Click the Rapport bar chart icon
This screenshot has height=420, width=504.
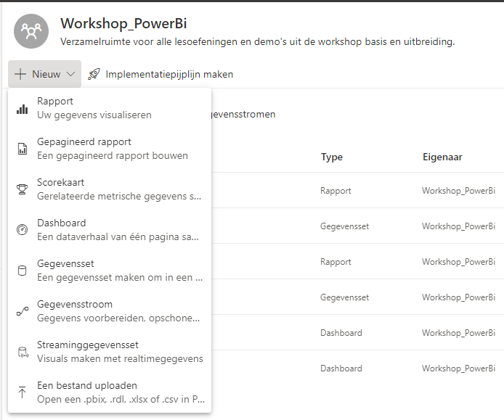[x=23, y=110]
